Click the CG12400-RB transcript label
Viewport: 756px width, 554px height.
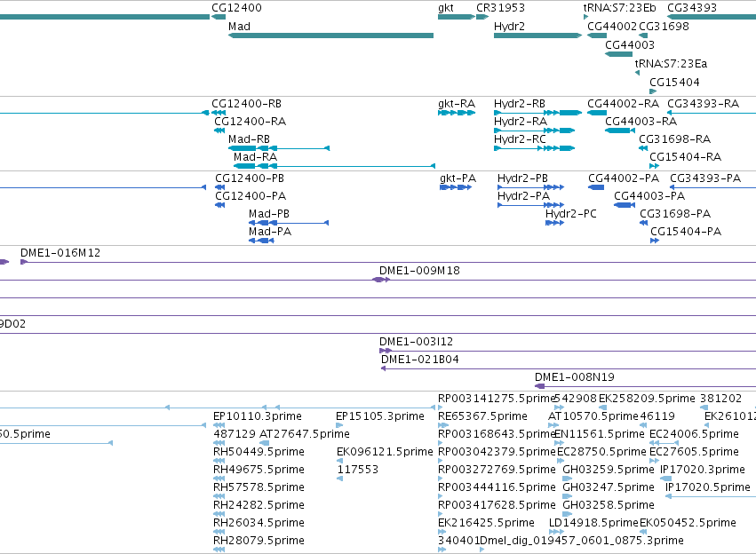[x=246, y=104]
